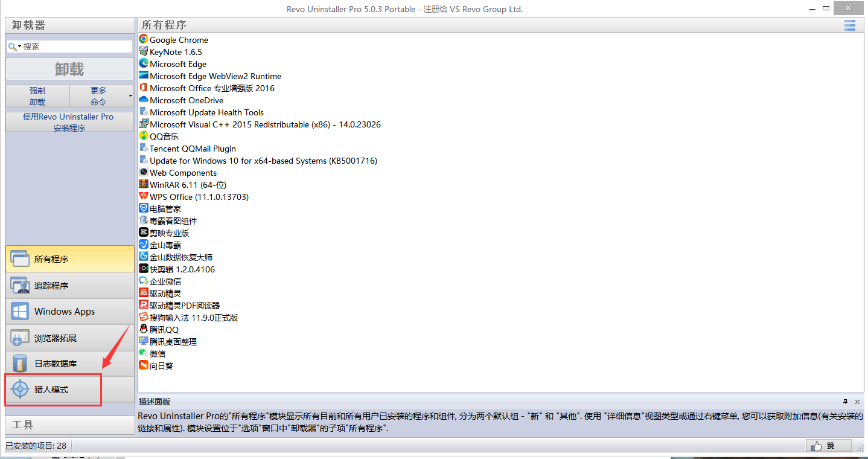868x459 pixels.
Task: Collapse the 卸载器 section header
Action: [x=70, y=25]
